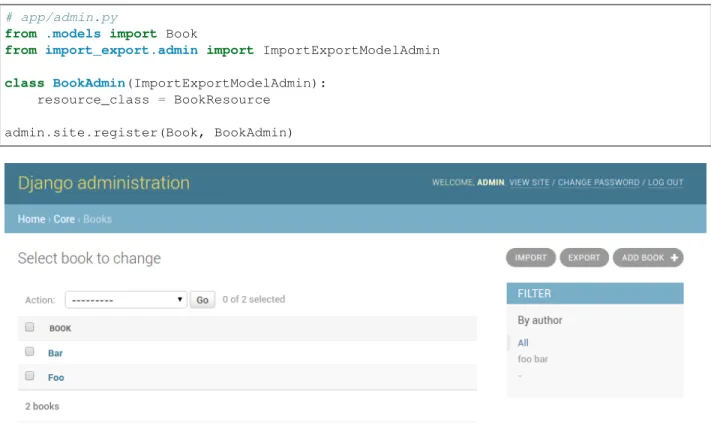The image size is (711, 435).
Task: Open the Action dropdown
Action: (x=126, y=300)
